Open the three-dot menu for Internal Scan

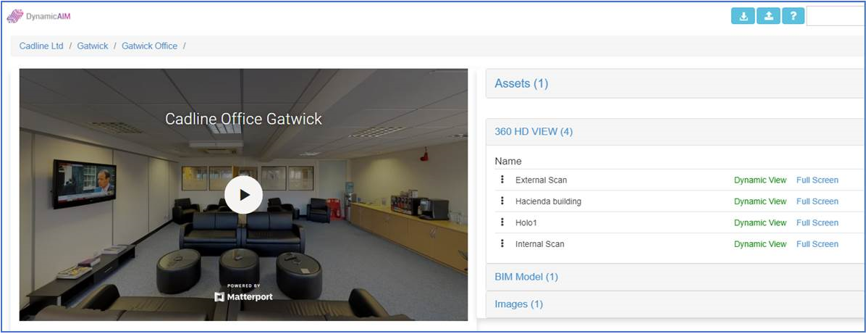(502, 243)
